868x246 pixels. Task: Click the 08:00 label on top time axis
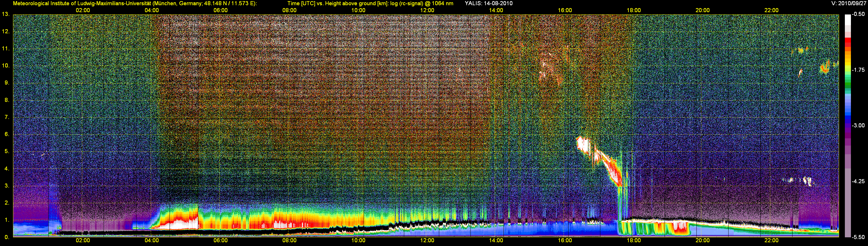pyautogui.click(x=289, y=10)
